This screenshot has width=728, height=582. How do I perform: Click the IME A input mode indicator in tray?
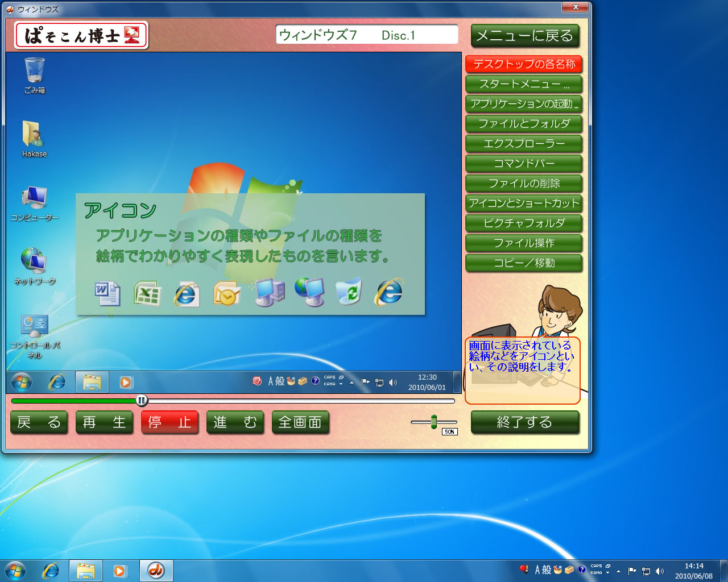pyautogui.click(x=537, y=569)
